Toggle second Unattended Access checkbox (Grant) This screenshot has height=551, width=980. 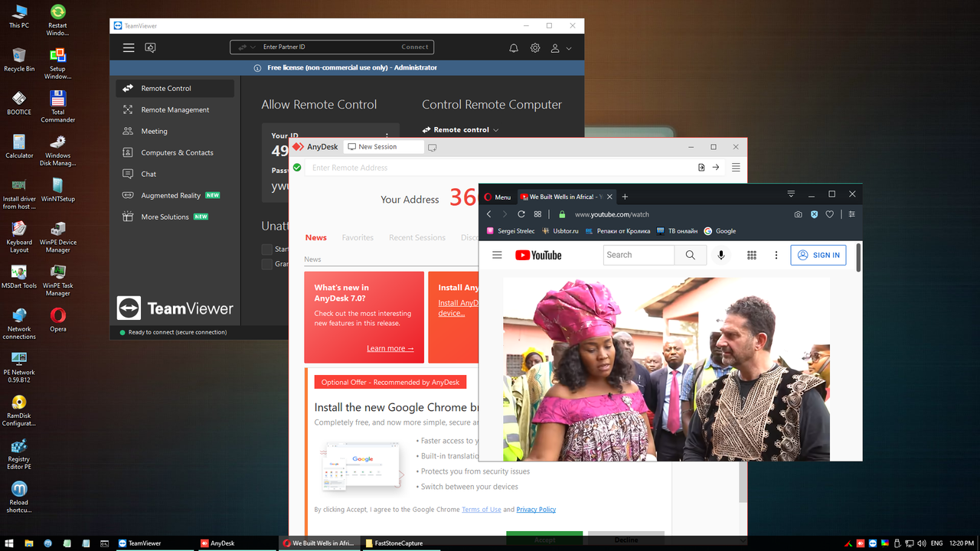(x=266, y=263)
